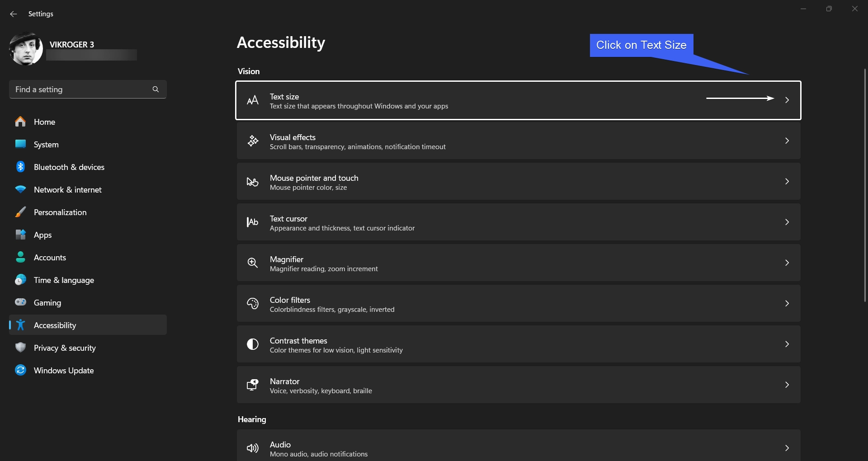Open the Text size setting
The height and width of the screenshot is (461, 868).
tap(519, 100)
